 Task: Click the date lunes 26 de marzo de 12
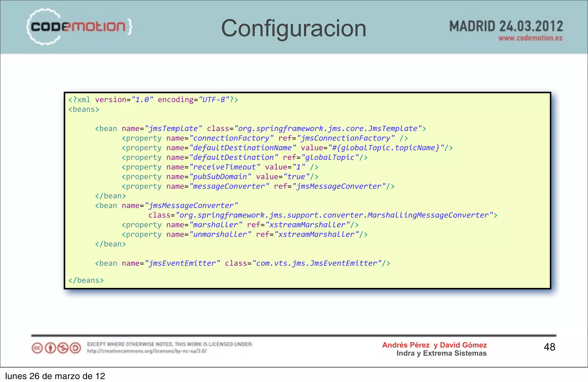55,376
